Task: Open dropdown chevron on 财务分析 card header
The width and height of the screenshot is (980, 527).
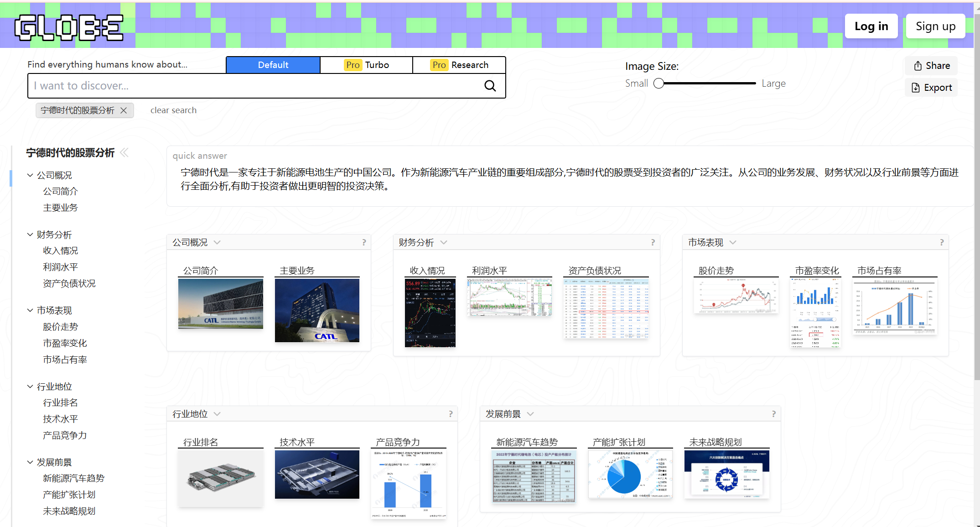Action: tap(443, 242)
